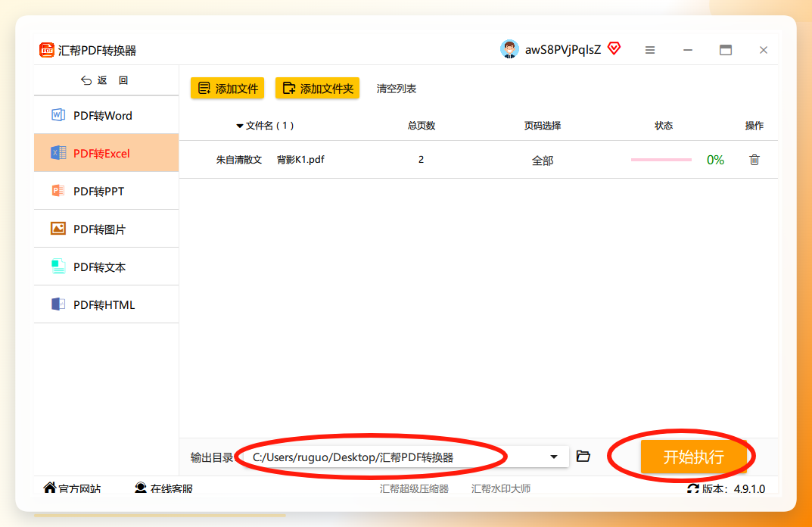Click the 添加文件 button
Image resolution: width=812 pixels, height=527 pixels.
[x=227, y=88]
